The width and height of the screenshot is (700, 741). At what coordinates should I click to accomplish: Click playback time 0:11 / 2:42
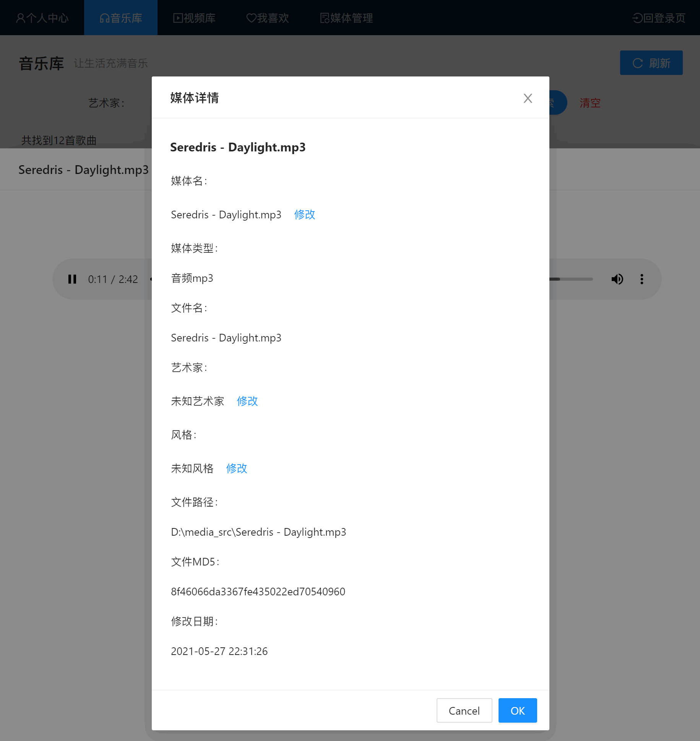pyautogui.click(x=113, y=279)
